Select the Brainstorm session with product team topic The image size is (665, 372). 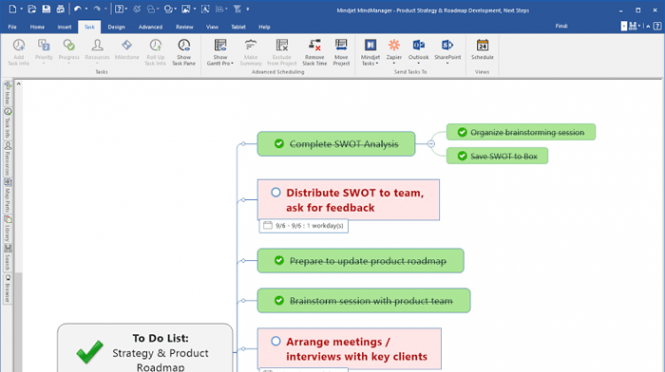tap(363, 301)
